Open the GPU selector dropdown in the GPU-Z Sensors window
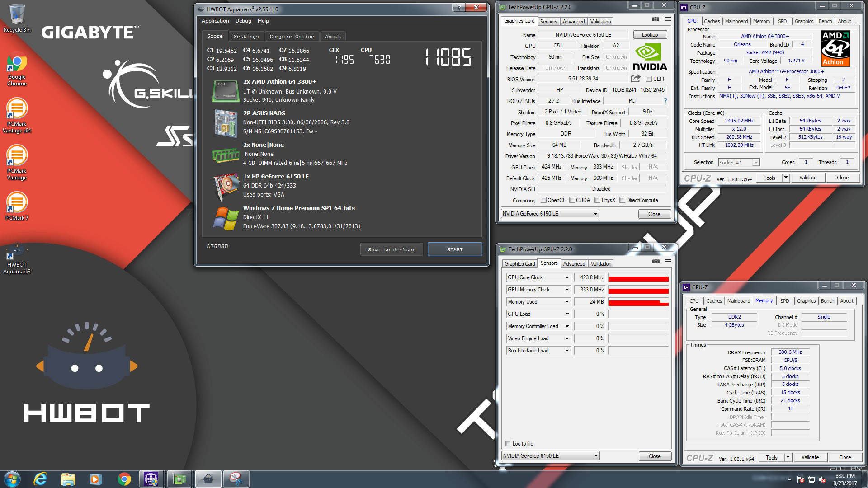 pos(551,456)
